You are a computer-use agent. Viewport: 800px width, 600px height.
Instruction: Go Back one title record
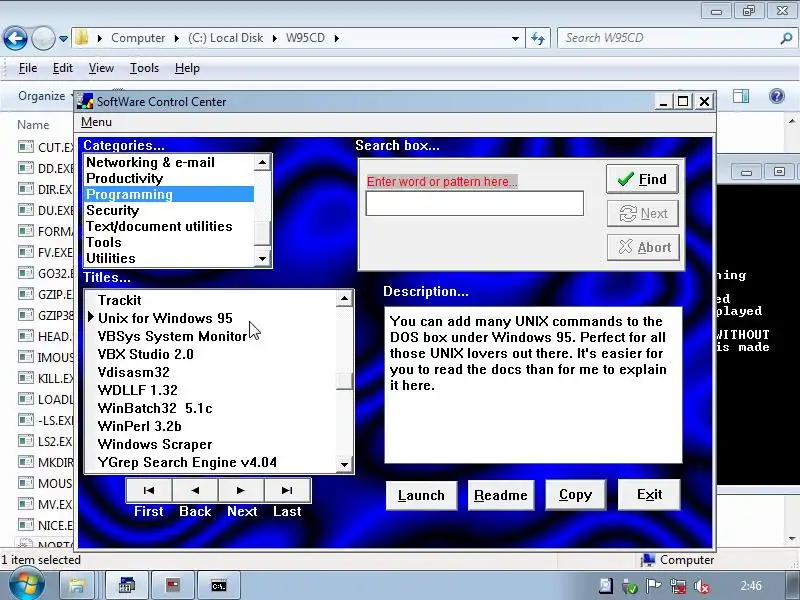pos(195,490)
